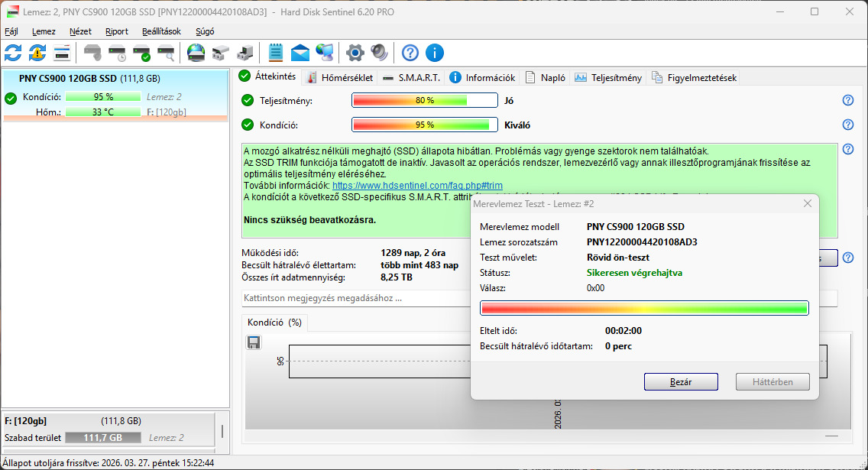Open the Riport menu
Screen dimensions: 868x470
pos(117,31)
